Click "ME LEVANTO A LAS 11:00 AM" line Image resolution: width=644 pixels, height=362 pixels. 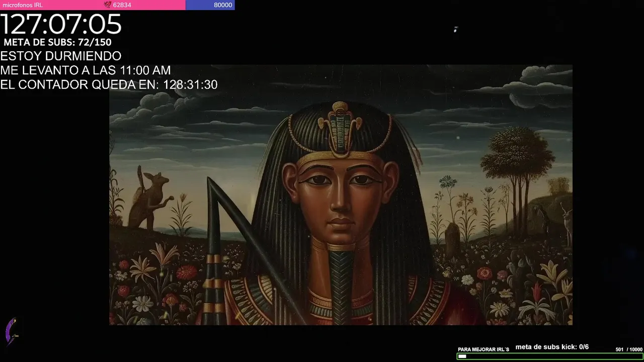(86, 70)
